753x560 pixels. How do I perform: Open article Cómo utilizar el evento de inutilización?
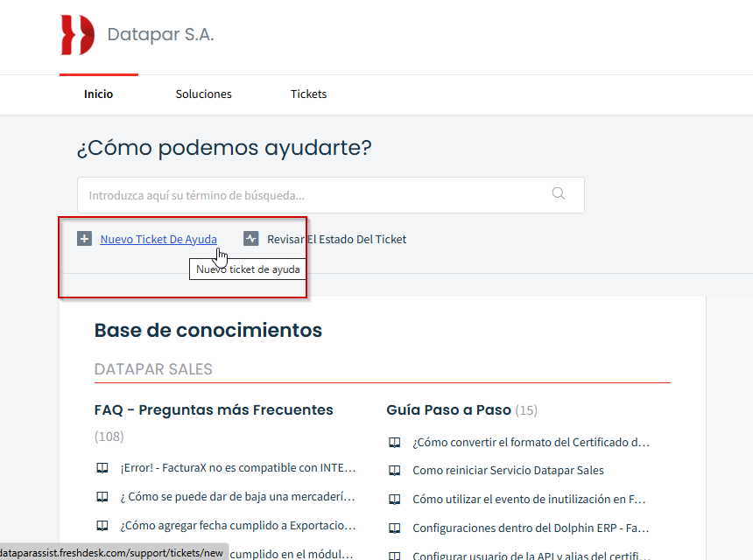click(x=529, y=500)
